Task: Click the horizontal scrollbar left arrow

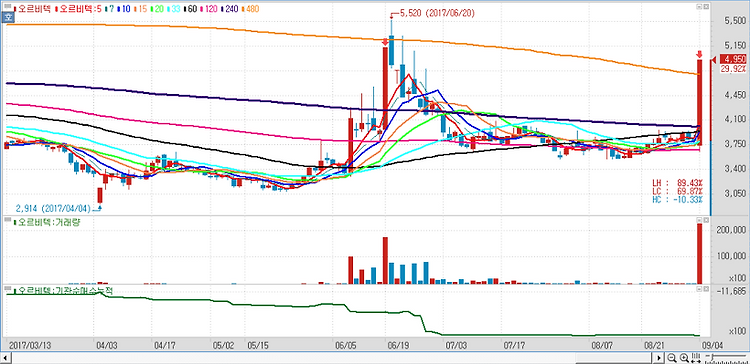Action: [x=6, y=358]
